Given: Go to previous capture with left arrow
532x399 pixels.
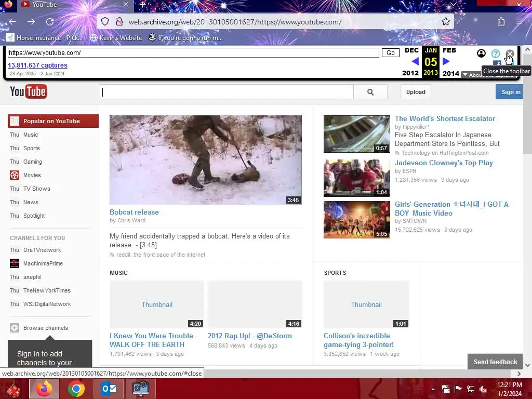Looking at the screenshot, I should tap(415, 61).
